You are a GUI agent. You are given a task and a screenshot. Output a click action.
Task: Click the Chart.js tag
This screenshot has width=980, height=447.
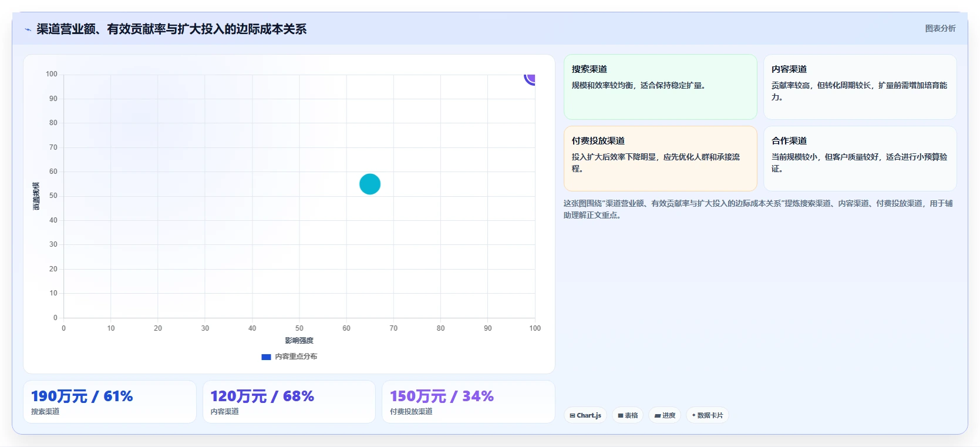[x=585, y=415]
